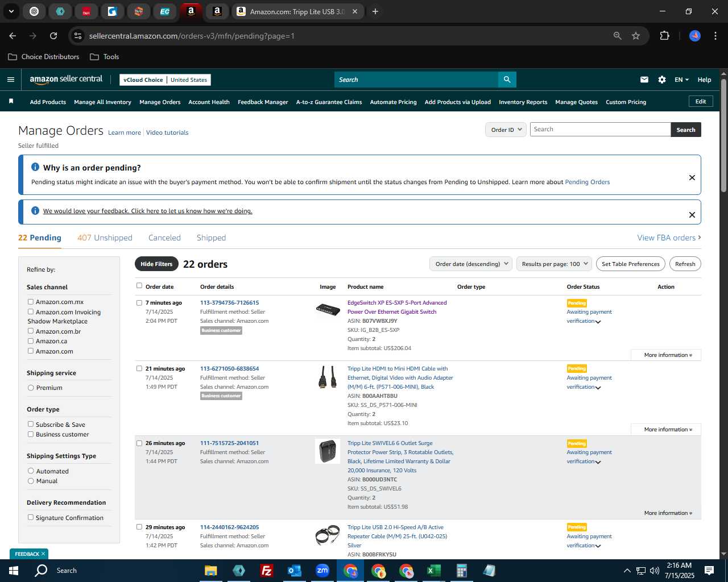Open the browser extensions puzzle icon

[x=664, y=36]
